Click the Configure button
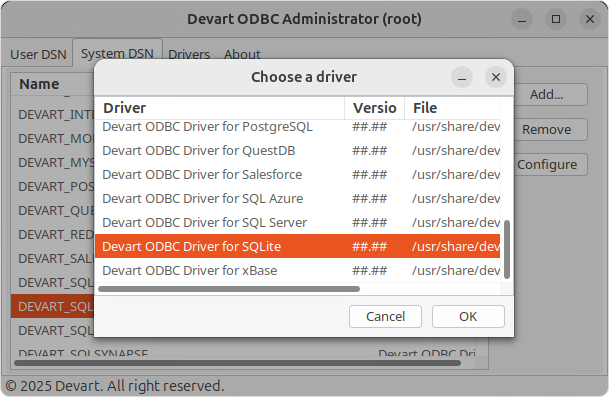Image resolution: width=609 pixels, height=397 pixels. (546, 164)
